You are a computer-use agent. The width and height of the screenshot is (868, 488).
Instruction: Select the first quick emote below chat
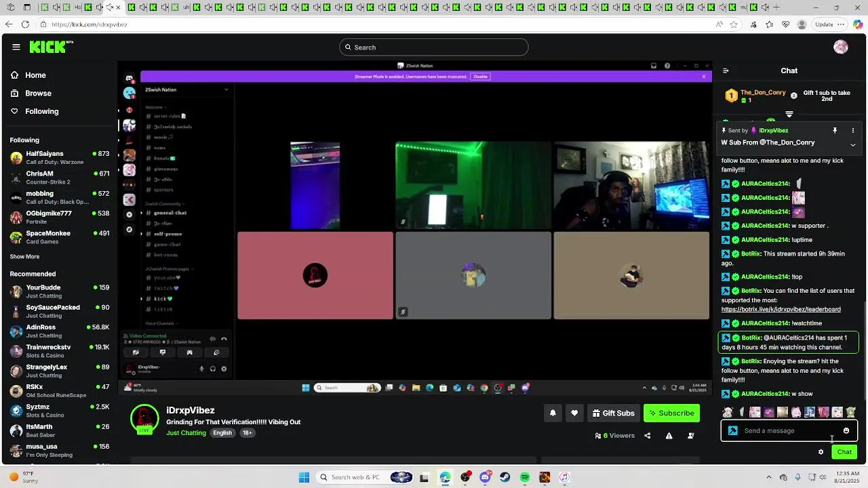coord(728,412)
